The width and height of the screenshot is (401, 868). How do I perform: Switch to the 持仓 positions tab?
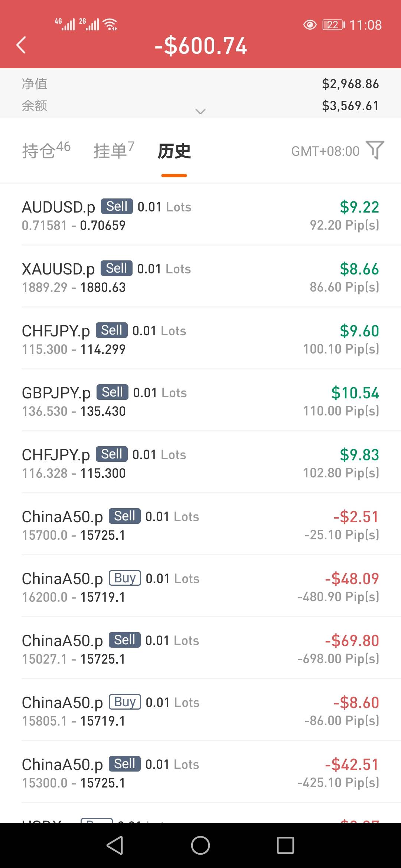click(46, 150)
